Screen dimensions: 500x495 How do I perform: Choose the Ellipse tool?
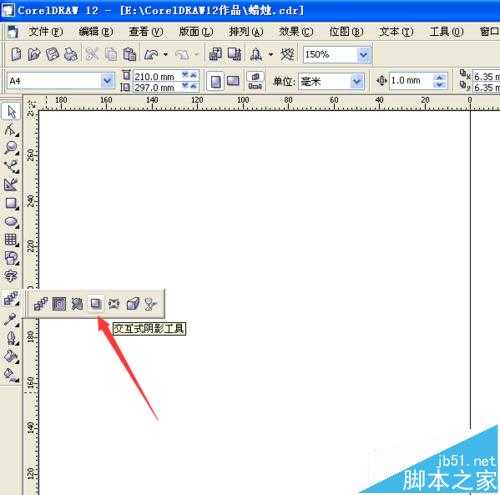tap(11, 221)
